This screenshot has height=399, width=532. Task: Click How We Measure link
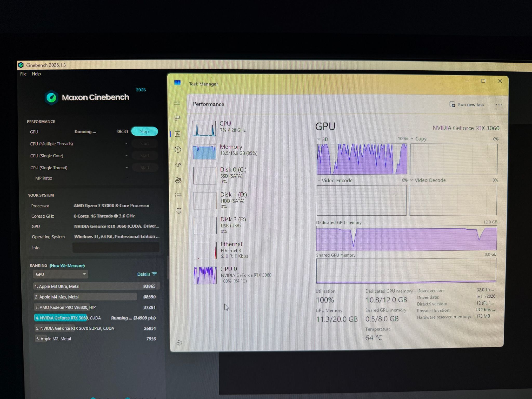coord(67,265)
